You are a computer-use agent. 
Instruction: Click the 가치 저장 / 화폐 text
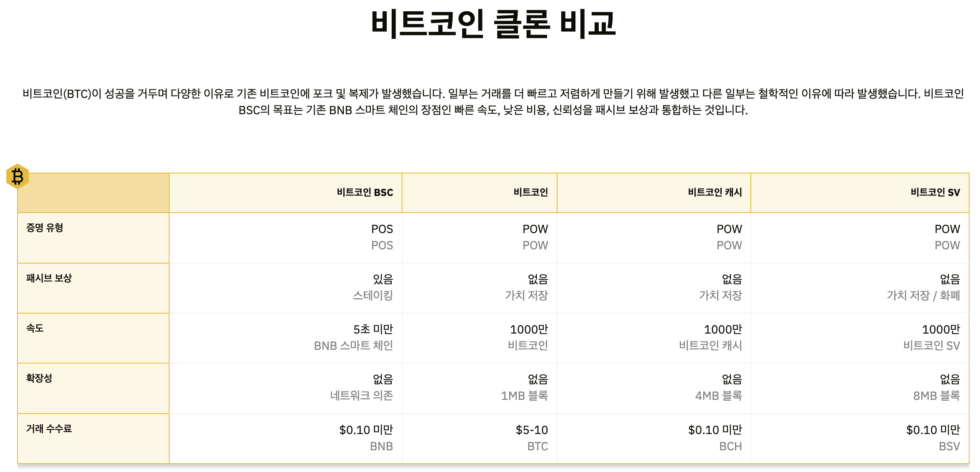pyautogui.click(x=923, y=296)
